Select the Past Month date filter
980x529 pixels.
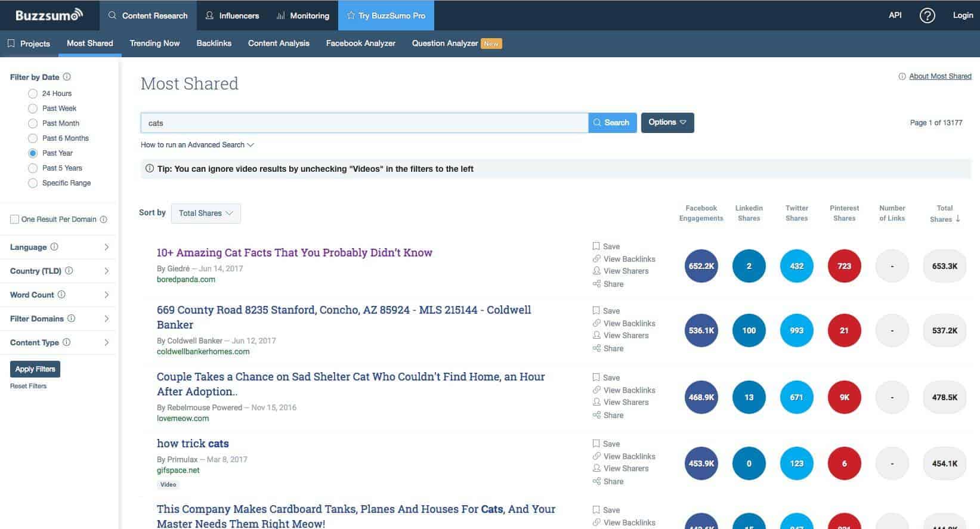click(33, 123)
